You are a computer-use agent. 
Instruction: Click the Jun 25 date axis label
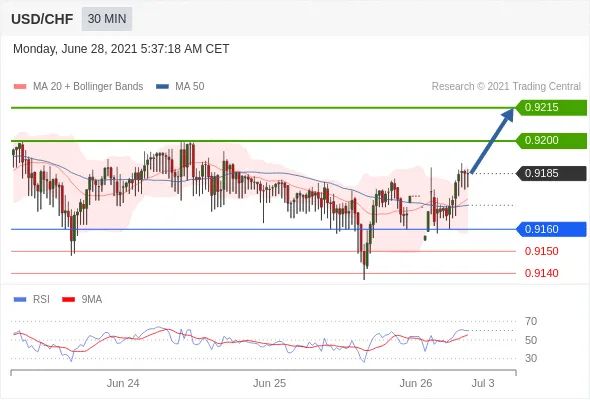coord(269,383)
